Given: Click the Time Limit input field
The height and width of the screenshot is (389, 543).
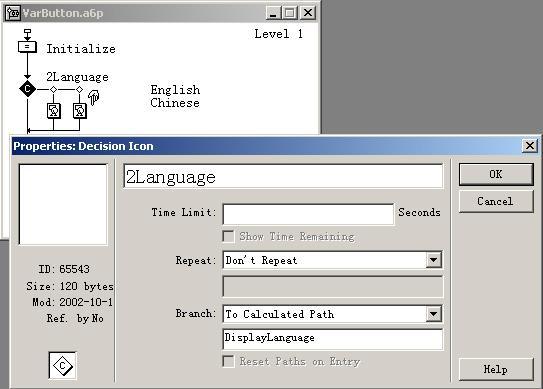Looking at the screenshot, I should (x=309, y=214).
